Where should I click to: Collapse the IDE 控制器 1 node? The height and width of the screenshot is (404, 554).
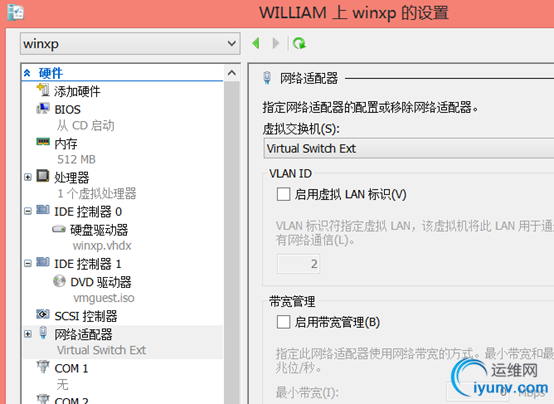[28, 263]
